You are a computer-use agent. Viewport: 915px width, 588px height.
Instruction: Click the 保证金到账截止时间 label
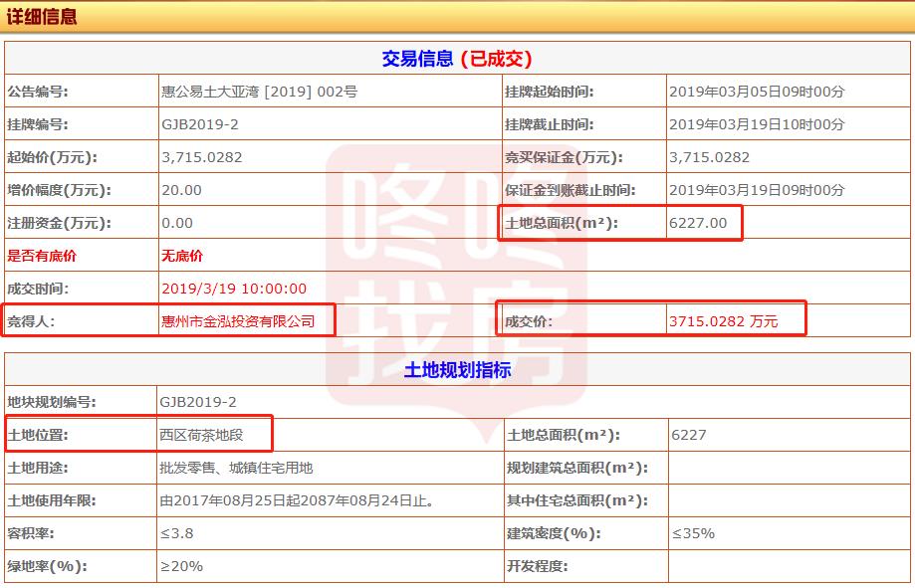571,190
